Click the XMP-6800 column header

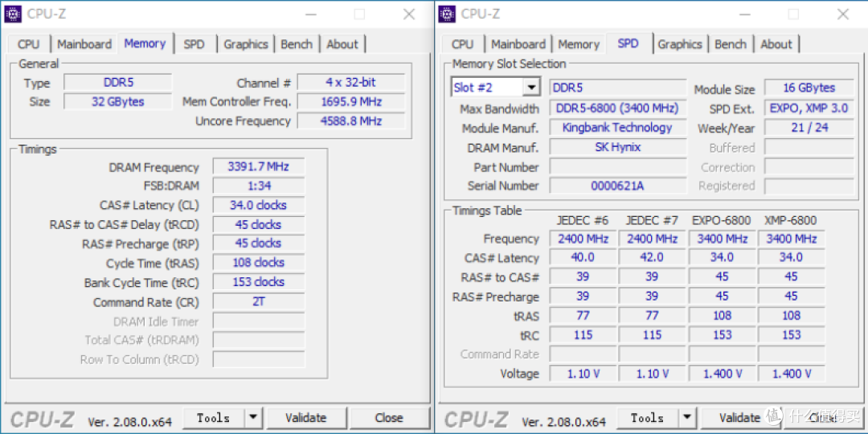pos(791,220)
